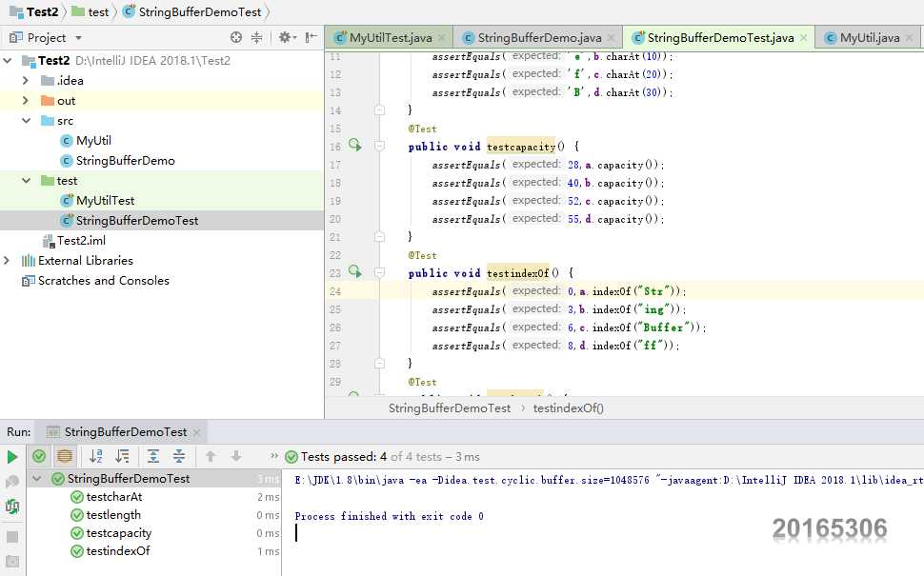
Task: Click run gutter icon beside testcapacity method
Action: tap(354, 146)
